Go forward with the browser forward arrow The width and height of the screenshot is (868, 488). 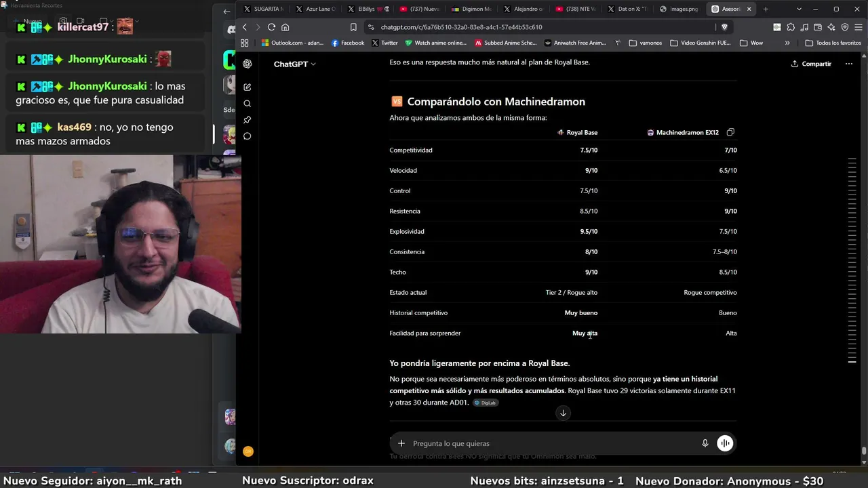point(257,27)
